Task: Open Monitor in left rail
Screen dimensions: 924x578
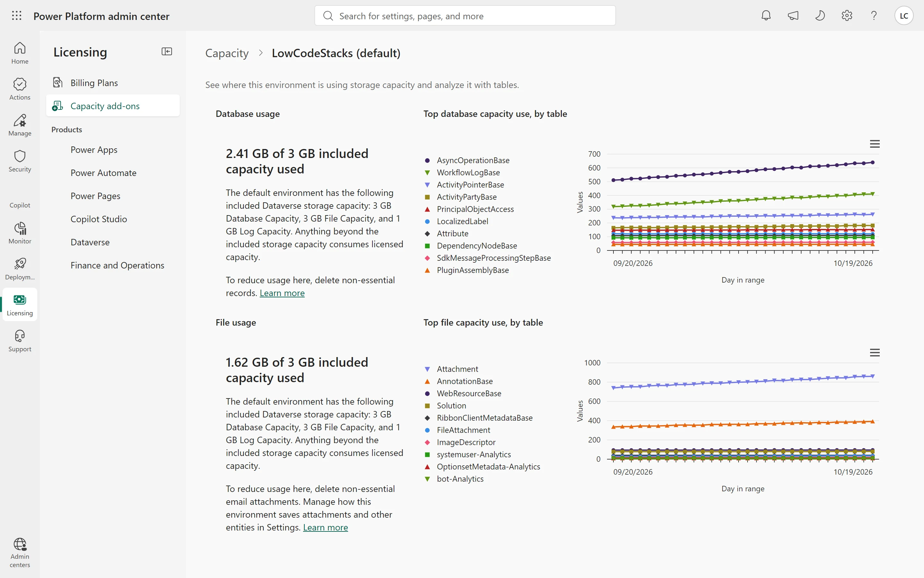Action: (x=20, y=233)
